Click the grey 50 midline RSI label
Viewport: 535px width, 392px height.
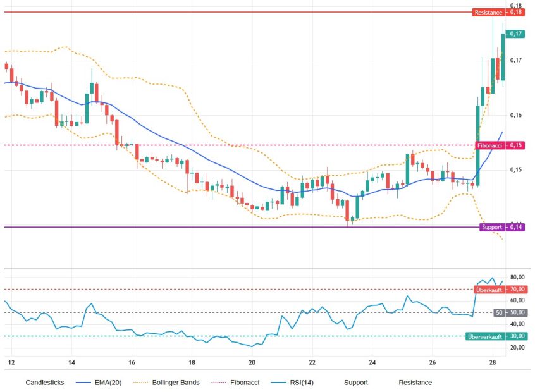pos(510,312)
